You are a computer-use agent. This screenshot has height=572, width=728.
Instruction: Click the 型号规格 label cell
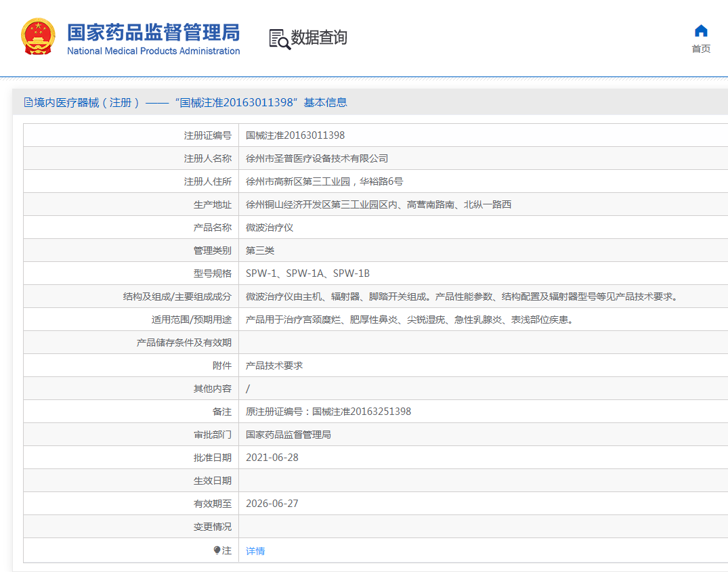point(131,273)
